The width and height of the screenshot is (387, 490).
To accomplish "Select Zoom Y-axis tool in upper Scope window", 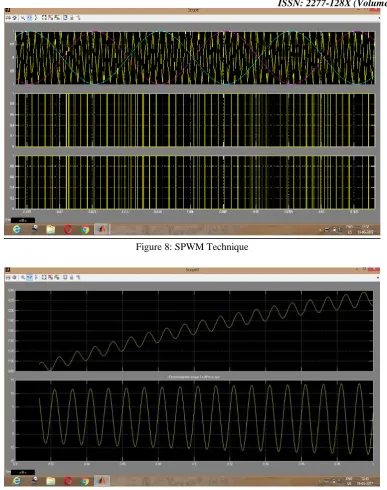I will [36, 18].
